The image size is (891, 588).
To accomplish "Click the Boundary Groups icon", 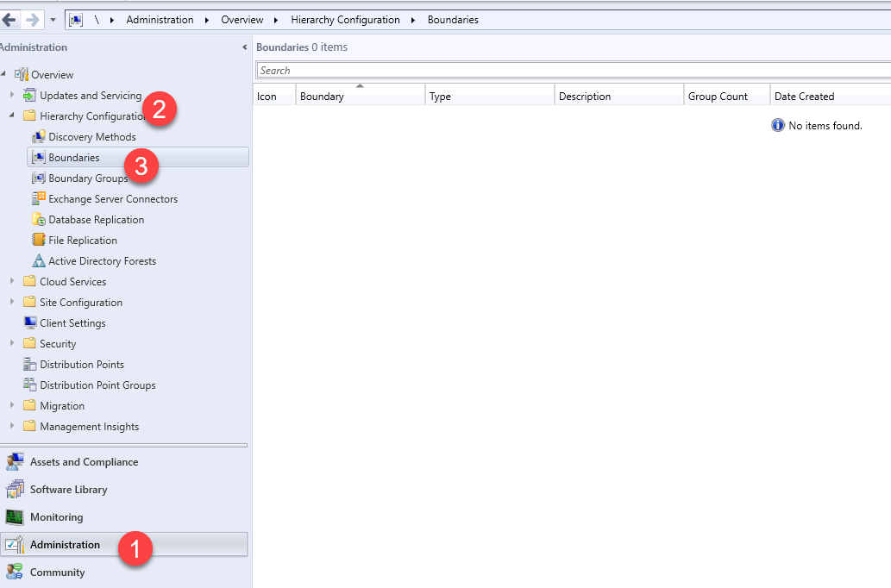I will (38, 178).
